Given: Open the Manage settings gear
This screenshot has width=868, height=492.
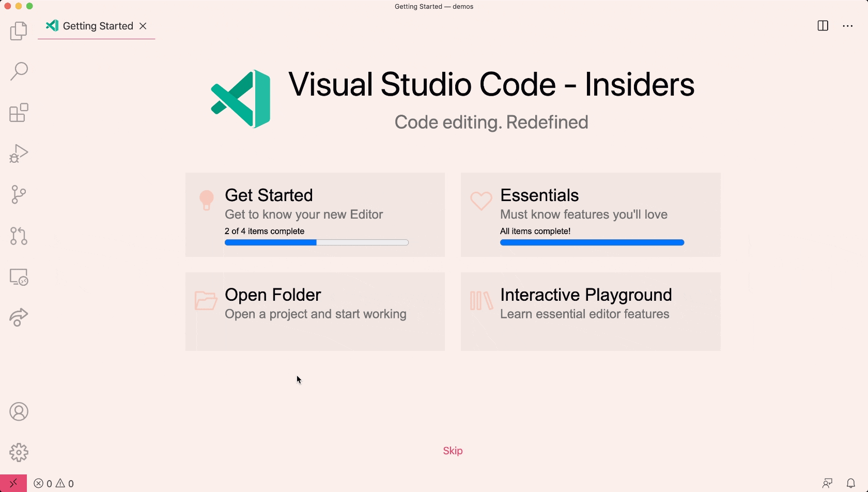Looking at the screenshot, I should tap(19, 453).
